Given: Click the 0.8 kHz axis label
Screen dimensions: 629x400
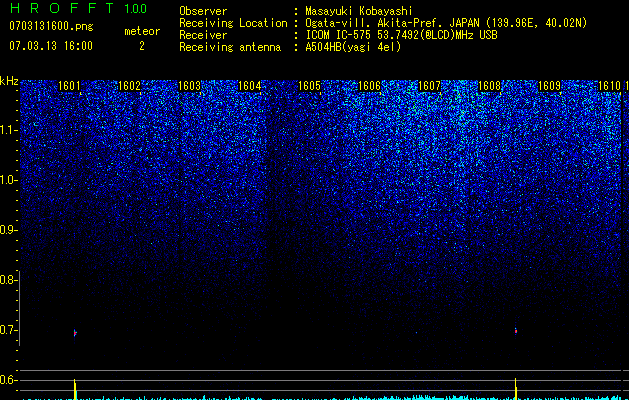Looking at the screenshot, I should pyautogui.click(x=9, y=280).
